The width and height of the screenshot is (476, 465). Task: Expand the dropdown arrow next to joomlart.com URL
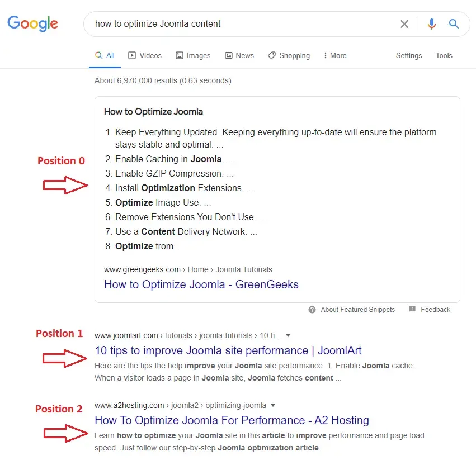click(x=288, y=335)
